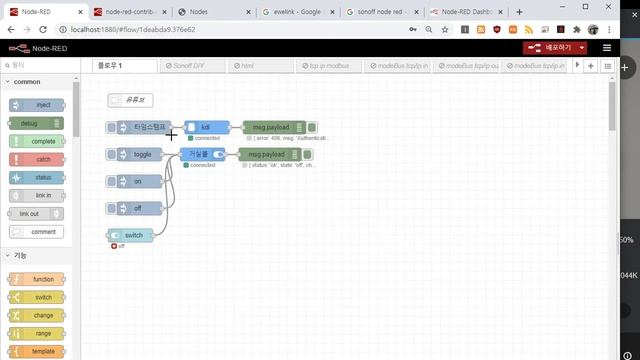
Task: Select the comment node at top of canvas
Action: 131,100
